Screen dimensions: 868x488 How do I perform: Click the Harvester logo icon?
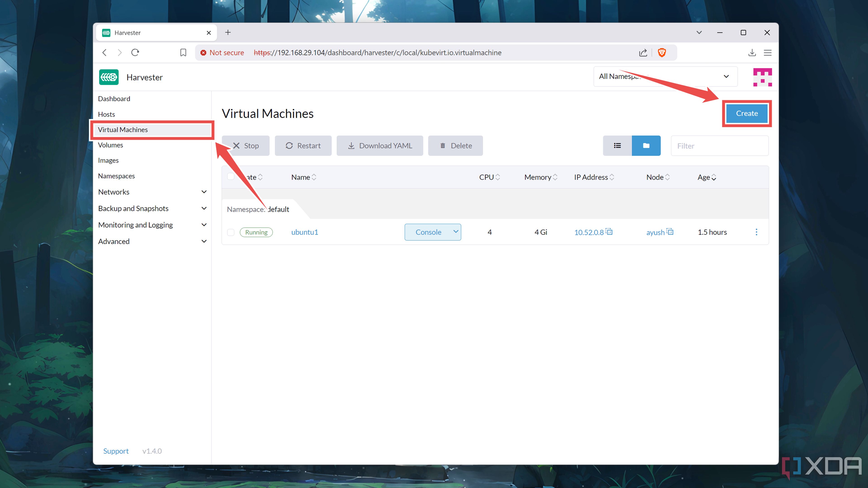[x=109, y=77]
